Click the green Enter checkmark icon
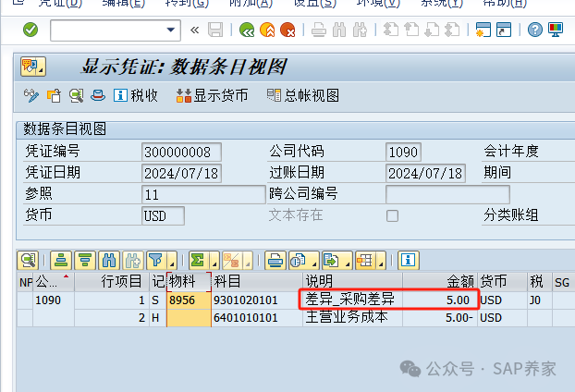The width and height of the screenshot is (575, 392). [31, 30]
